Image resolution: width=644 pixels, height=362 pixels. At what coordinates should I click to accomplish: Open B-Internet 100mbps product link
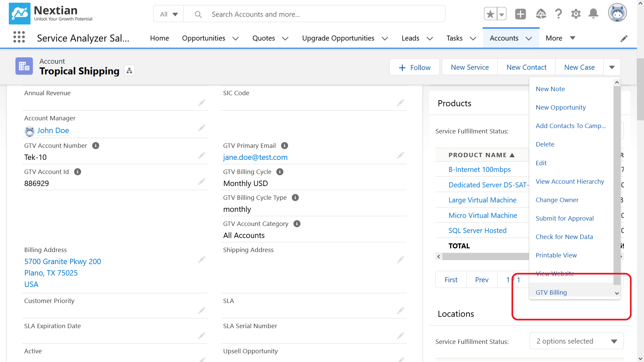click(479, 170)
